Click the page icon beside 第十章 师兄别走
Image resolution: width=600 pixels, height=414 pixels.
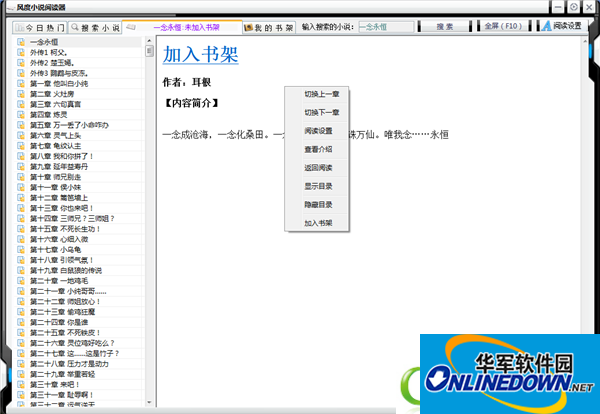(21, 177)
